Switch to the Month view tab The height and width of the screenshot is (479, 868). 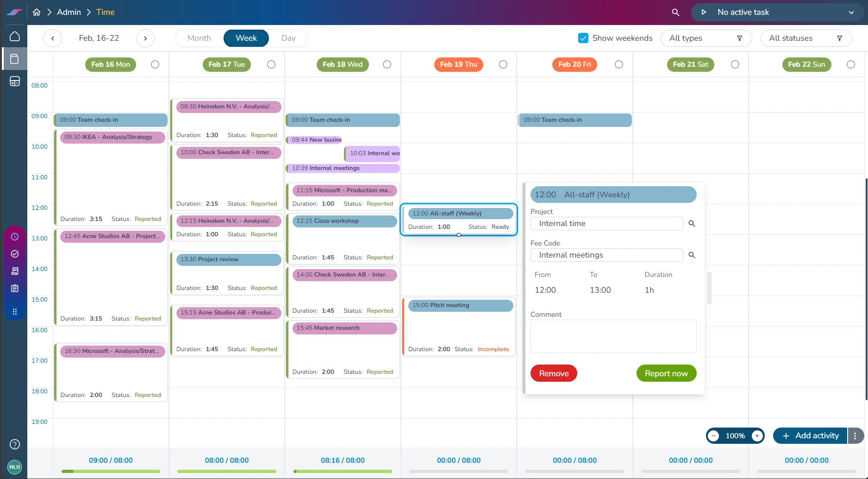199,38
